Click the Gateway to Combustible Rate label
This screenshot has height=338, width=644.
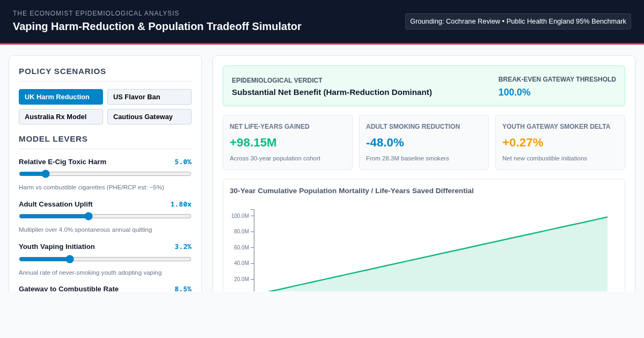(x=69, y=289)
